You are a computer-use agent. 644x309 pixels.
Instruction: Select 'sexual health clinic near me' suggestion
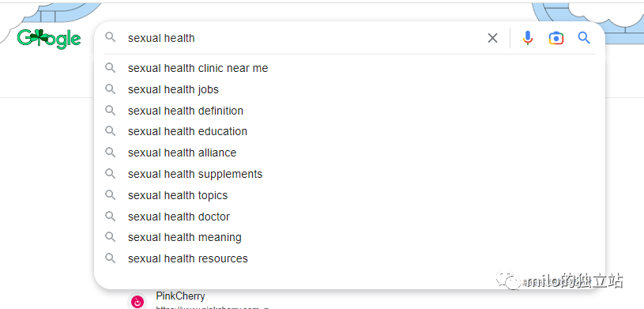349,68
